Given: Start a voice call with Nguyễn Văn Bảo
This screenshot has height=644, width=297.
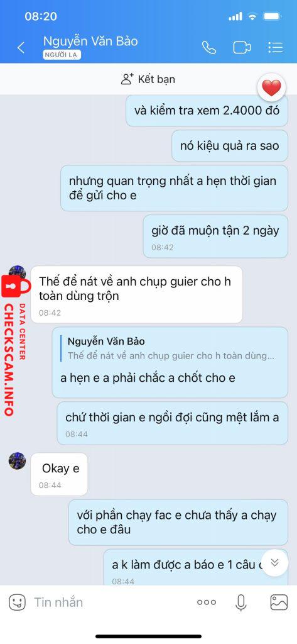Looking at the screenshot, I should (209, 48).
